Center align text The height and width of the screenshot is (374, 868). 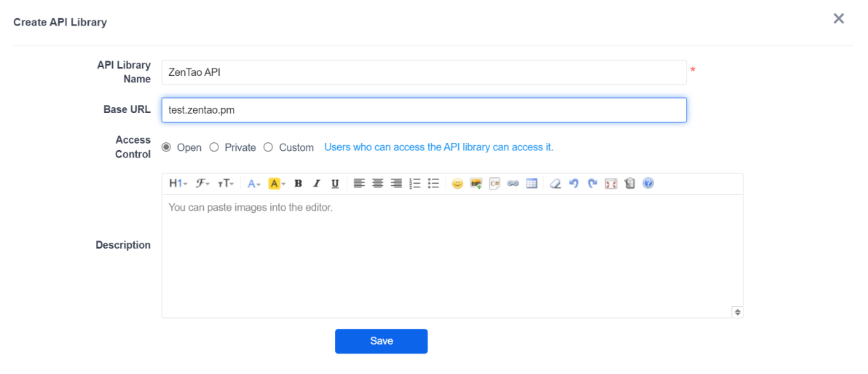point(377,184)
